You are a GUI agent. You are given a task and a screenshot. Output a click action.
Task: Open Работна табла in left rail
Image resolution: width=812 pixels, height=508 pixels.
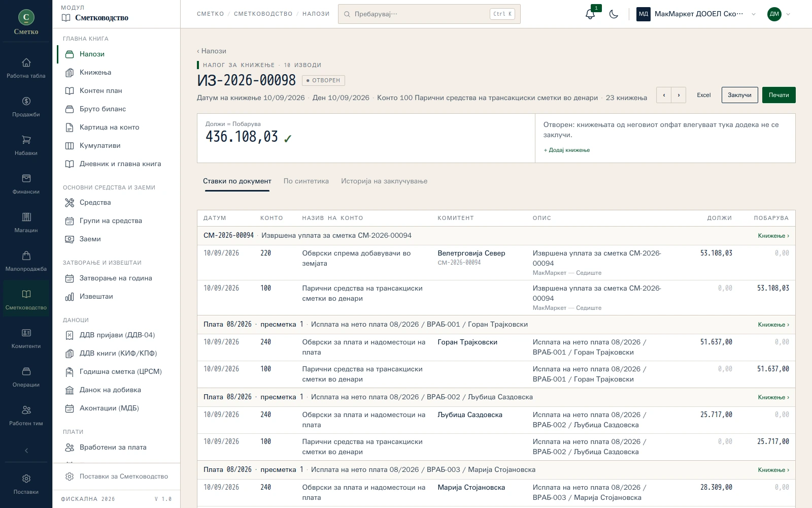26,68
